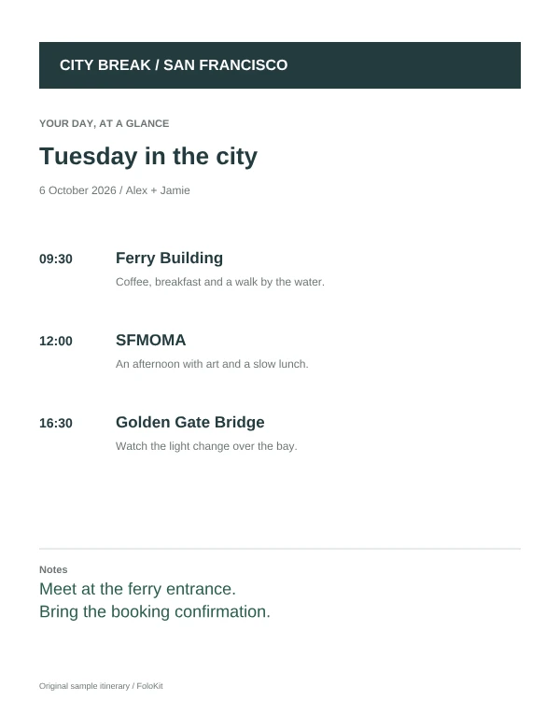The height and width of the screenshot is (728, 560).
Task: Click the 16:30 time entry
Action: 56,424
